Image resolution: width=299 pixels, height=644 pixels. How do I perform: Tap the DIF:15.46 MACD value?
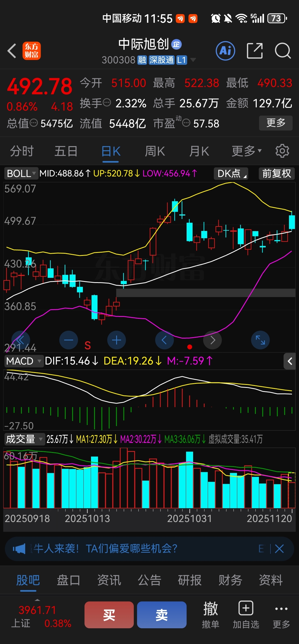[71, 361]
